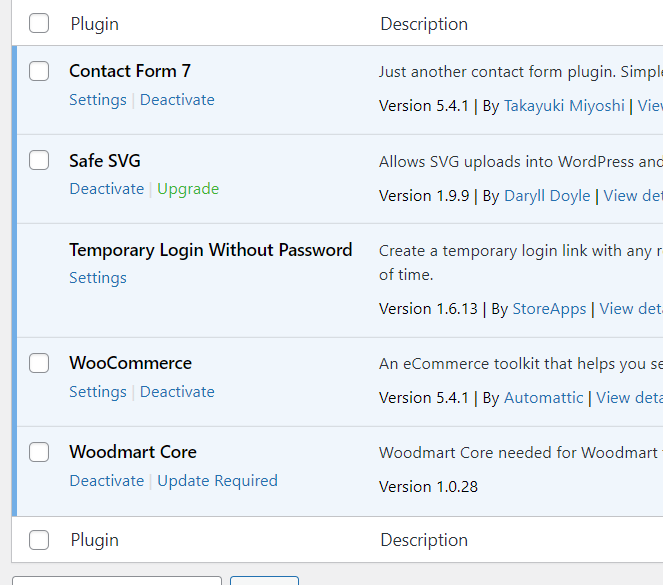This screenshot has height=585, width=663.
Task: Open Contact Form 7 Settings link
Action: point(98,100)
